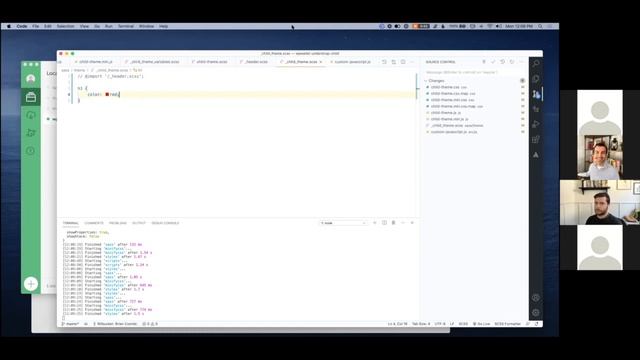Switch to the _child_theme_variables.scss tab
This screenshot has width=640, height=360.
click(x=153, y=62)
